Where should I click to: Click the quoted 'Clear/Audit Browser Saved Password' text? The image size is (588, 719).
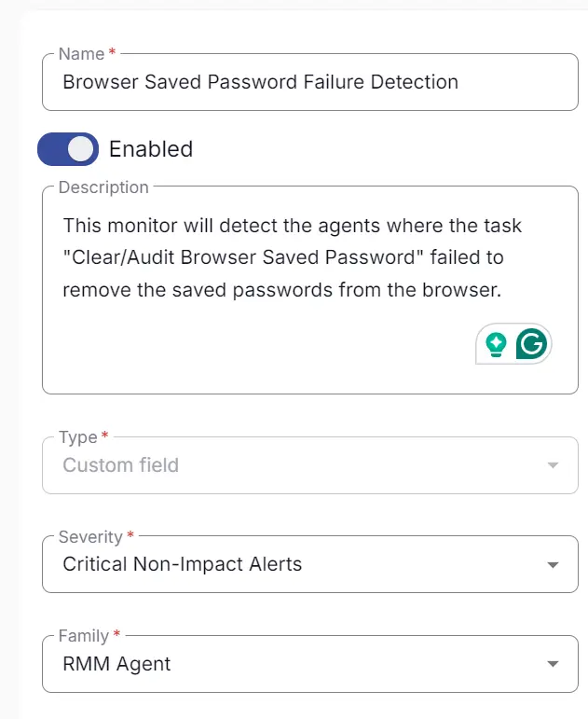[242, 257]
